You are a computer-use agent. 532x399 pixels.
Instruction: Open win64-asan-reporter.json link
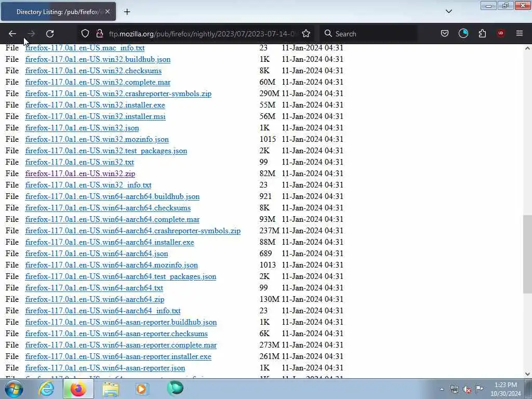[105, 368]
